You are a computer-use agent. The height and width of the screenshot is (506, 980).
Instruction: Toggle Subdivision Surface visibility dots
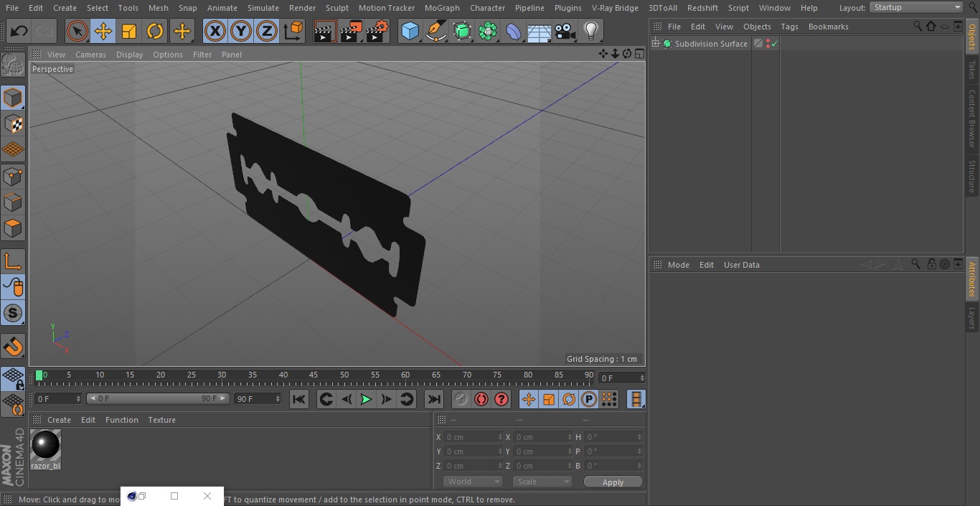(768, 44)
